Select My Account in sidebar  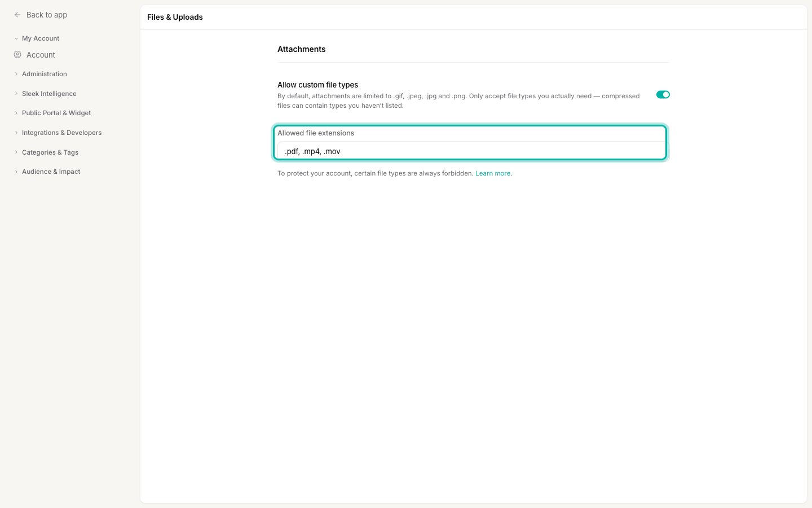coord(41,38)
